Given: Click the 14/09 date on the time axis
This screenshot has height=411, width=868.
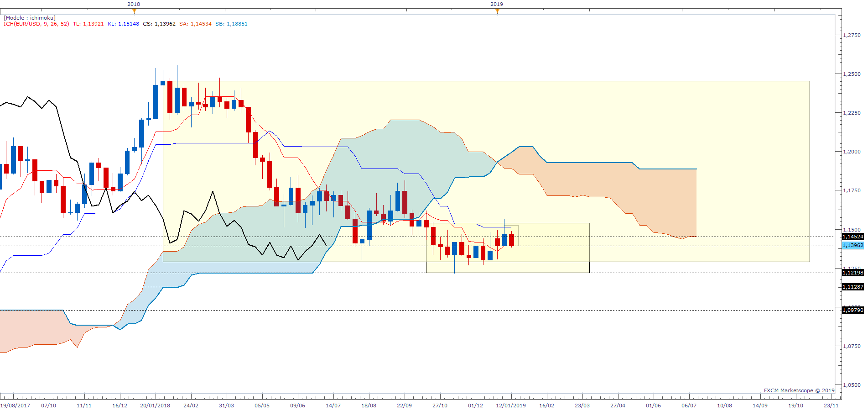Looking at the screenshot, I should point(760,406).
